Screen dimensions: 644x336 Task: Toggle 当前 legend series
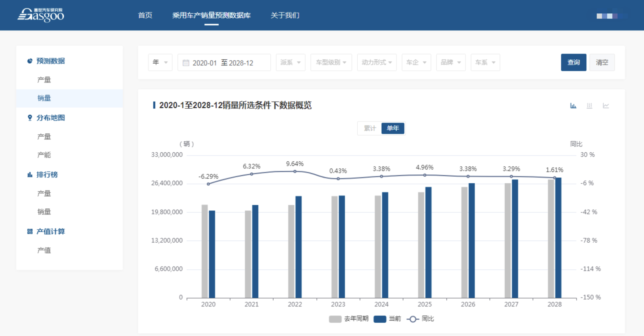pyautogui.click(x=387, y=319)
